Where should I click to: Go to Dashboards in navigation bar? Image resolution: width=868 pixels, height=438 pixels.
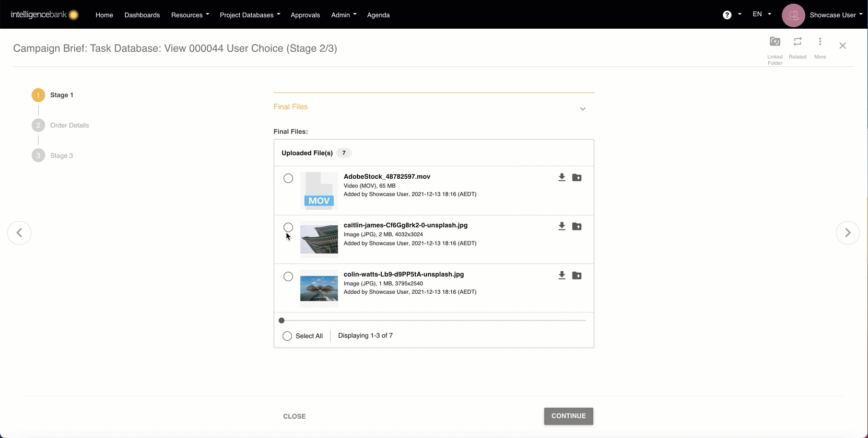coord(142,15)
